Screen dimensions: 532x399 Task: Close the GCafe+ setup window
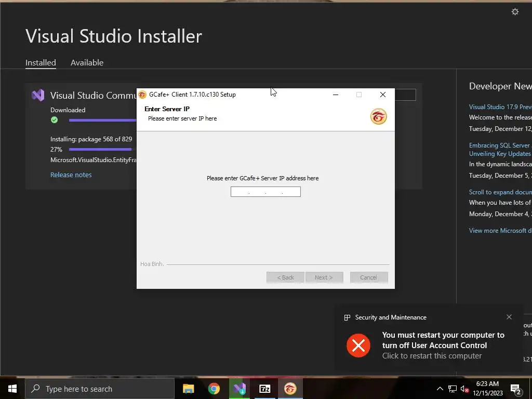pos(383,95)
